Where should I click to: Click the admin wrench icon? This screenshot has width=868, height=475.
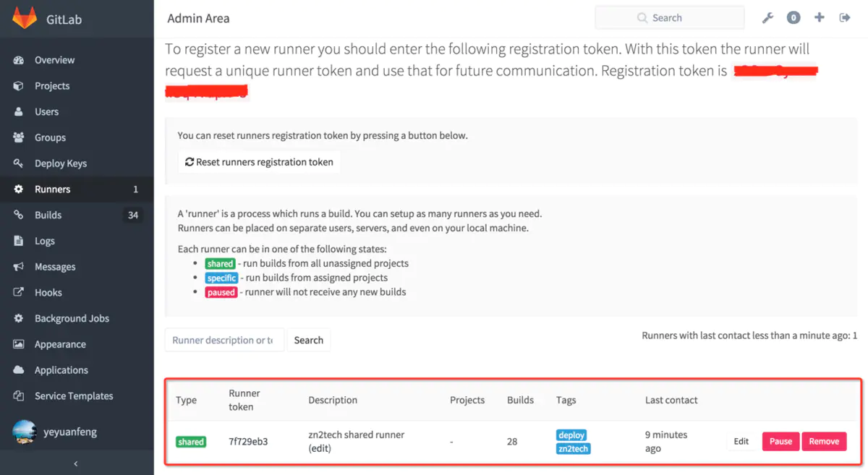coord(768,18)
